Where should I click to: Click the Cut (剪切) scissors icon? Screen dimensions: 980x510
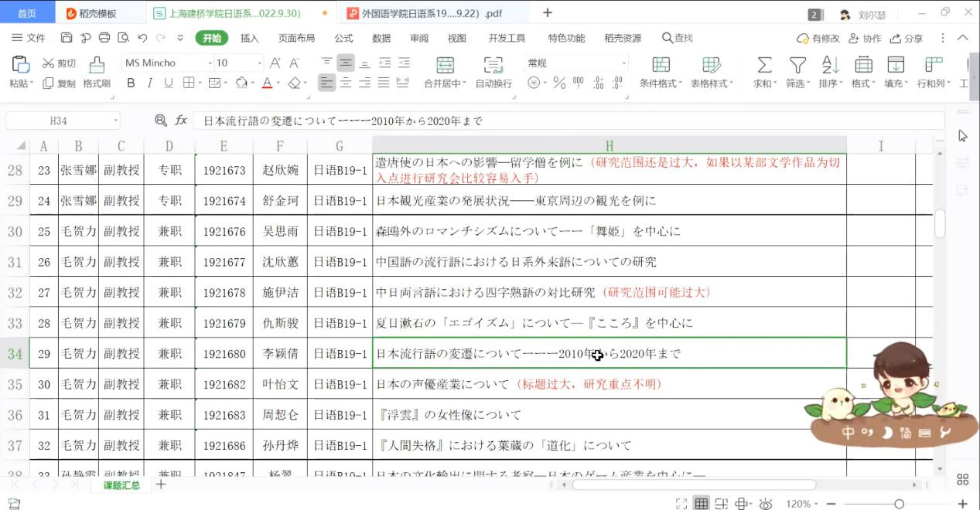tap(49, 63)
